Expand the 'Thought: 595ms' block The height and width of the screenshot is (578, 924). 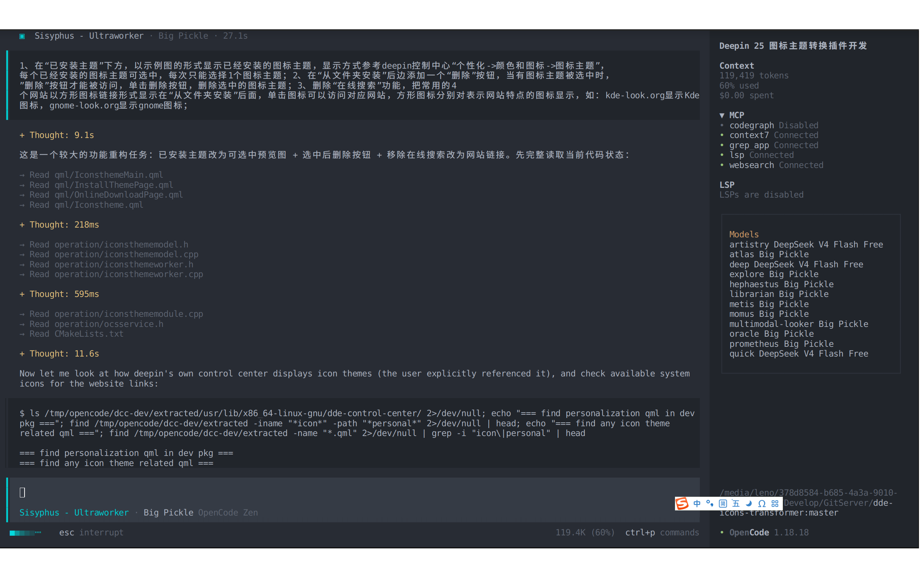pyautogui.click(x=59, y=294)
